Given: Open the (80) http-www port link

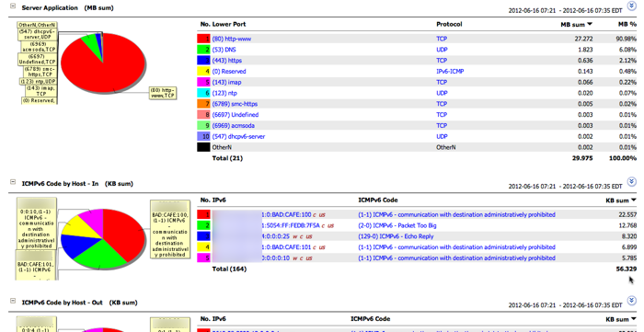Looking at the screenshot, I should click(x=232, y=39).
